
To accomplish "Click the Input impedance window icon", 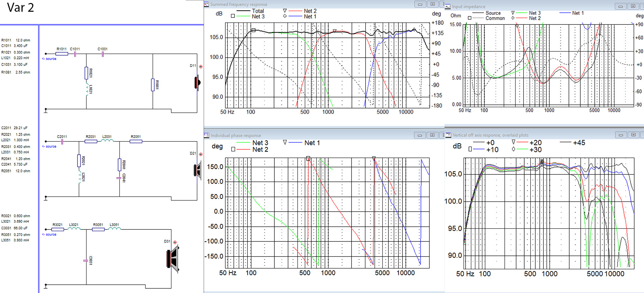I will coord(448,7).
